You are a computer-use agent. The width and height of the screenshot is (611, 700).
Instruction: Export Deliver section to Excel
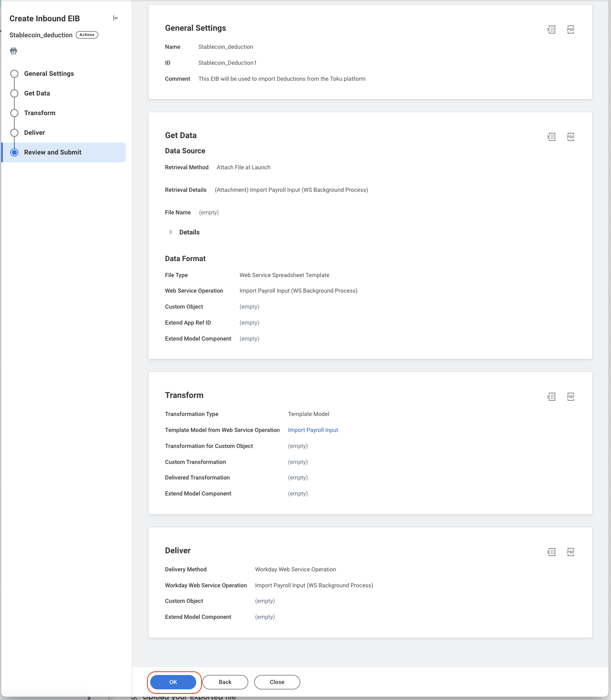click(x=551, y=552)
